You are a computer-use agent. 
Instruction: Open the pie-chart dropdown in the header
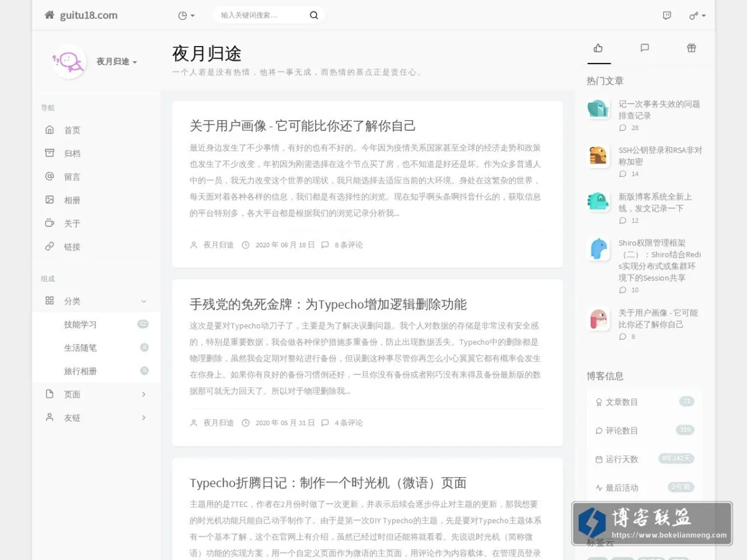186,16
